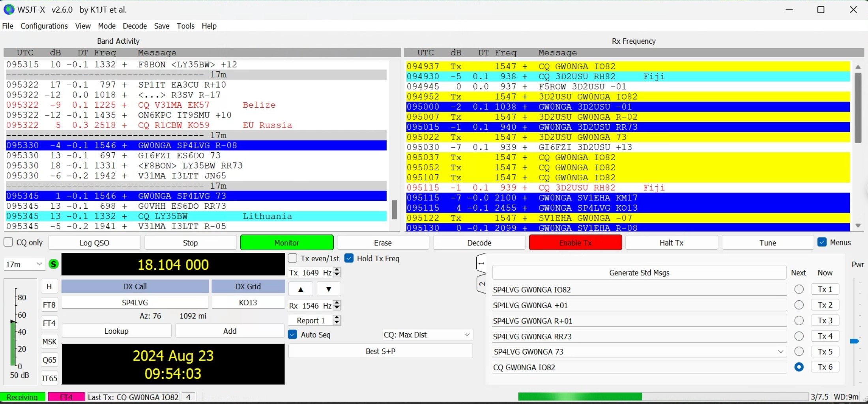Click the WSJT-X globe app icon
Viewport: 868px width, 404px height.
(x=9, y=9)
